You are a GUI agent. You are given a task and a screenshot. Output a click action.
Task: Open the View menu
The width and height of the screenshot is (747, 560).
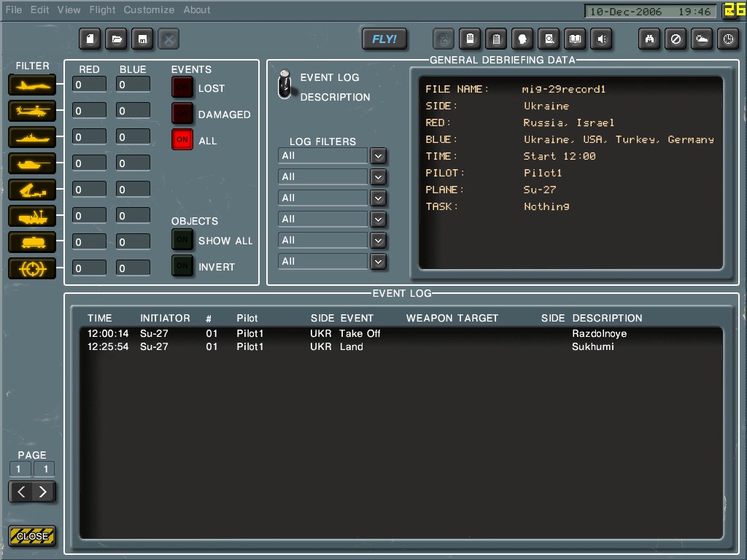(x=69, y=9)
